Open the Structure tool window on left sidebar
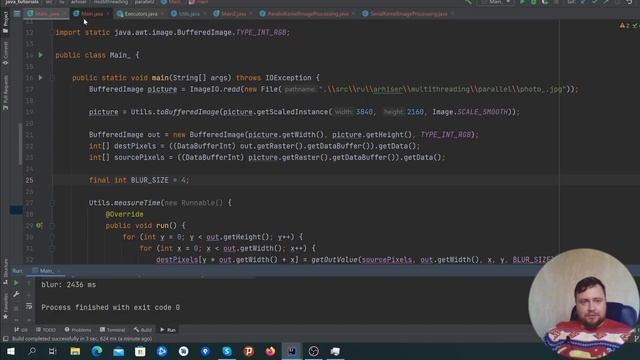The height and width of the screenshot is (360, 640). (x=5, y=271)
